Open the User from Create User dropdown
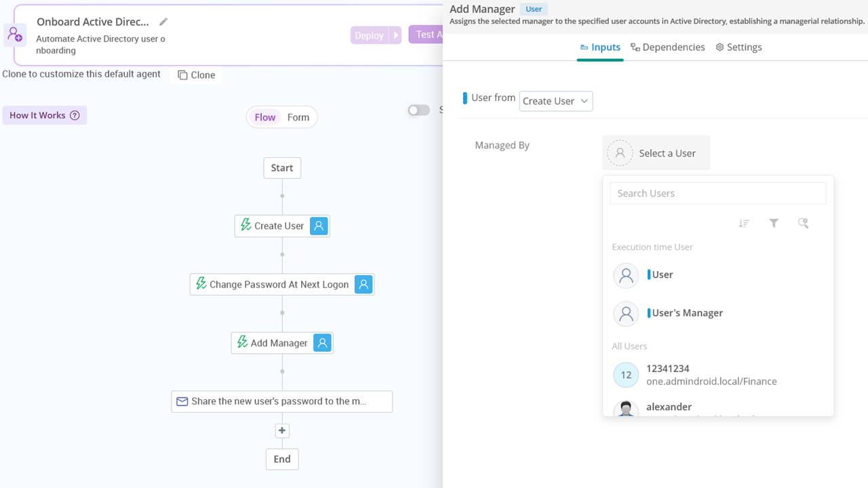Screen dimensions: 868x488 pos(555,101)
